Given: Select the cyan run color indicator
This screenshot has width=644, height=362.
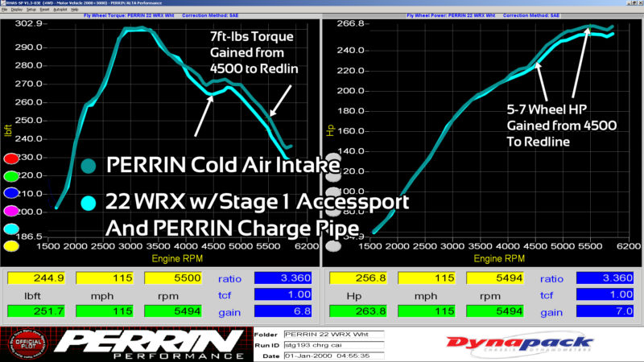Looking at the screenshot, I should point(11,228).
